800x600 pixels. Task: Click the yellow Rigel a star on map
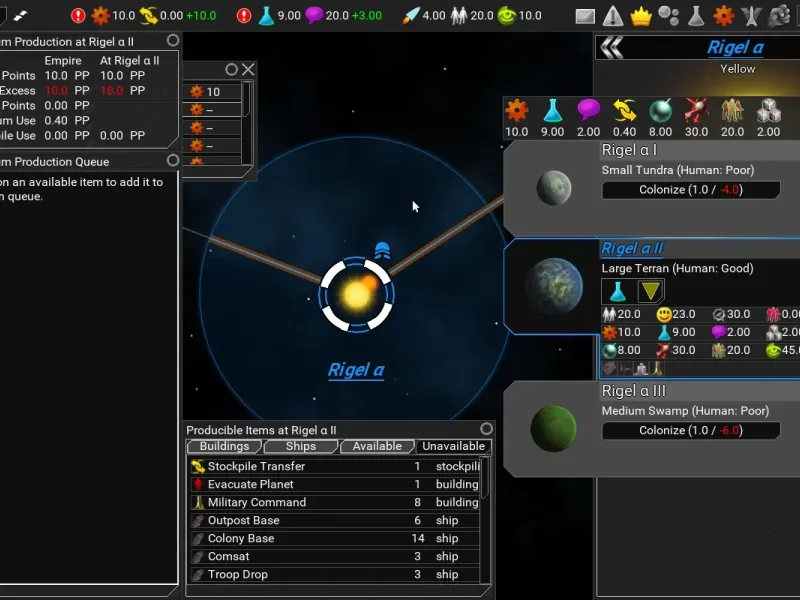tap(357, 295)
